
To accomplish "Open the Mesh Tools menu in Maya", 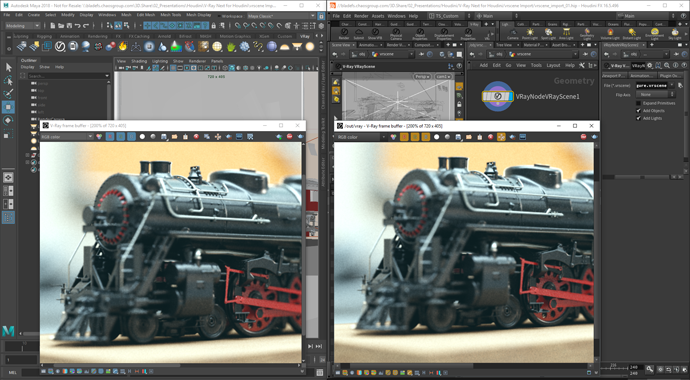I will tap(170, 15).
